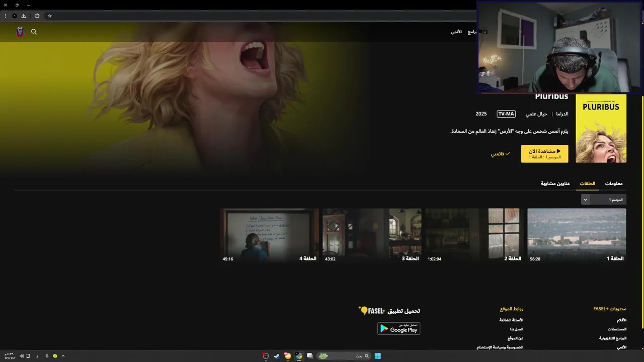Image resolution: width=644 pixels, height=362 pixels.
Task: Open the OBS icon in the taskbar
Action: click(266, 356)
